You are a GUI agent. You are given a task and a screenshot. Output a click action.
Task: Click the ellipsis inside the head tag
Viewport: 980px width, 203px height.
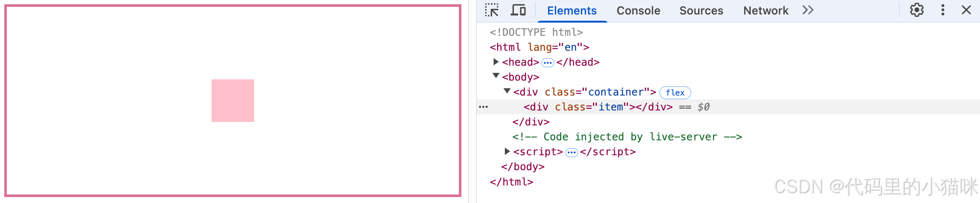click(548, 63)
